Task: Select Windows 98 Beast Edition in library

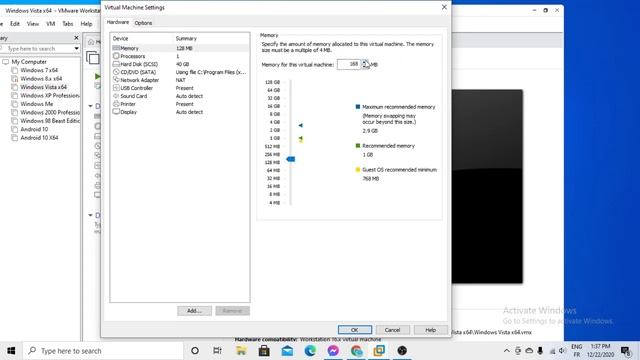Action: coord(50,121)
